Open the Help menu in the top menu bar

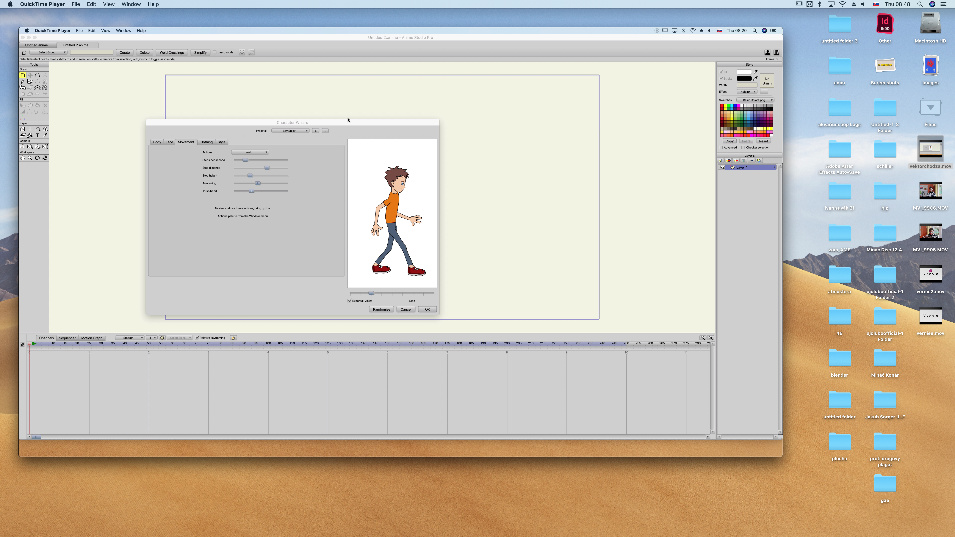(153, 4)
